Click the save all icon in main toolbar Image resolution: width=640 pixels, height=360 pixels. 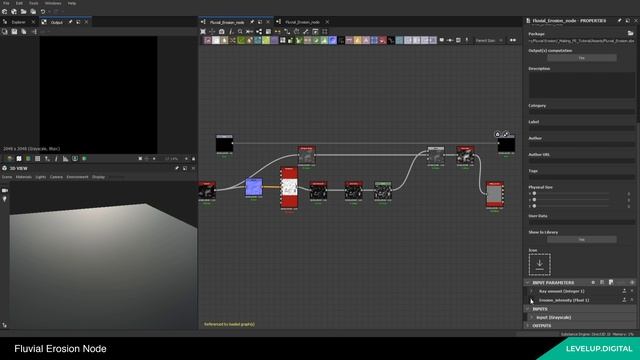point(33,12)
